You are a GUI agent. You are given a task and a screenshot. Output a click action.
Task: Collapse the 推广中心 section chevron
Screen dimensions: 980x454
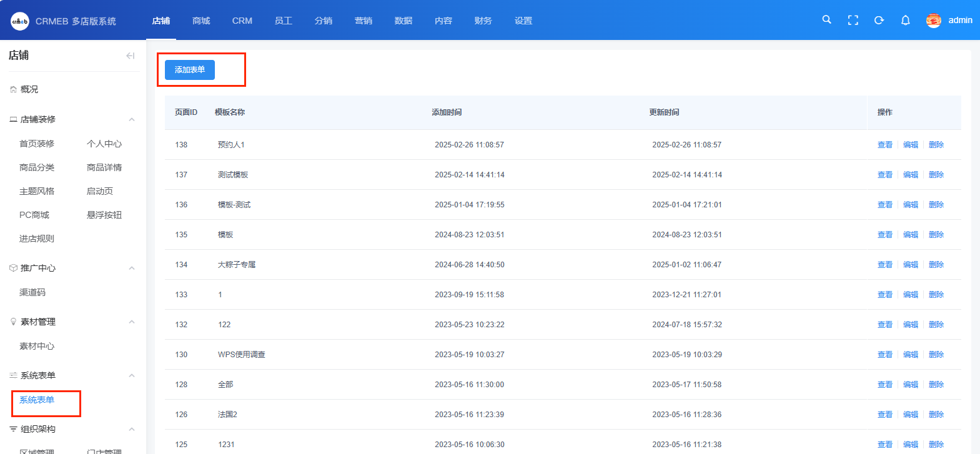click(x=132, y=268)
